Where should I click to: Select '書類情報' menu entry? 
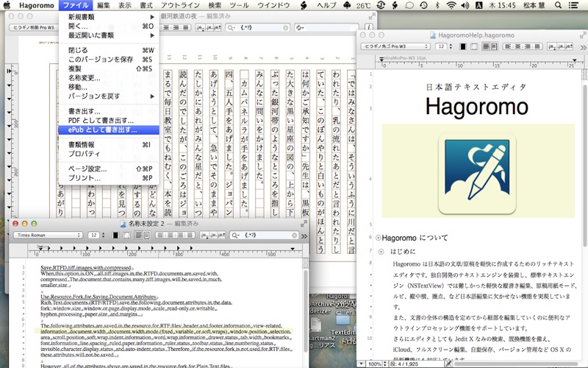point(109,144)
